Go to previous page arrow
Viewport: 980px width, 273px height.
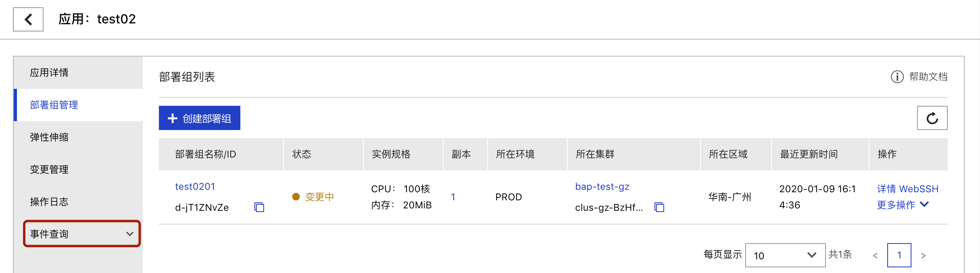click(875, 256)
